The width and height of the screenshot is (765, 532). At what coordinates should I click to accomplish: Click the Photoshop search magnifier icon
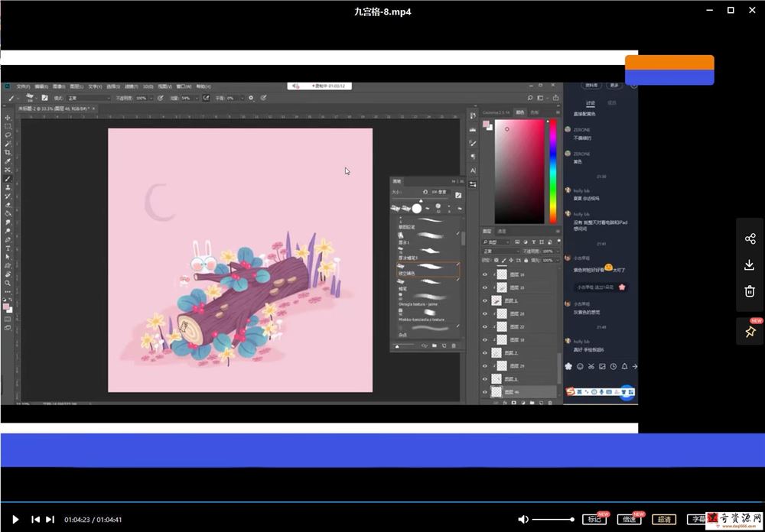click(532, 98)
